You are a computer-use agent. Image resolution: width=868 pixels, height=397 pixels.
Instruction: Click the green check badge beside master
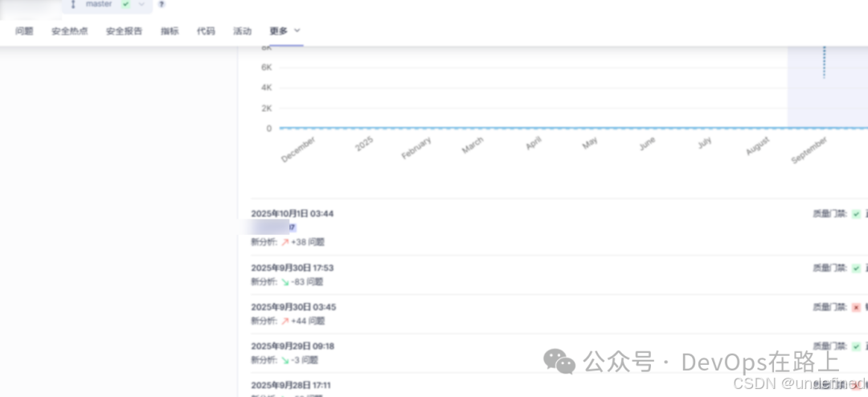pos(126,5)
